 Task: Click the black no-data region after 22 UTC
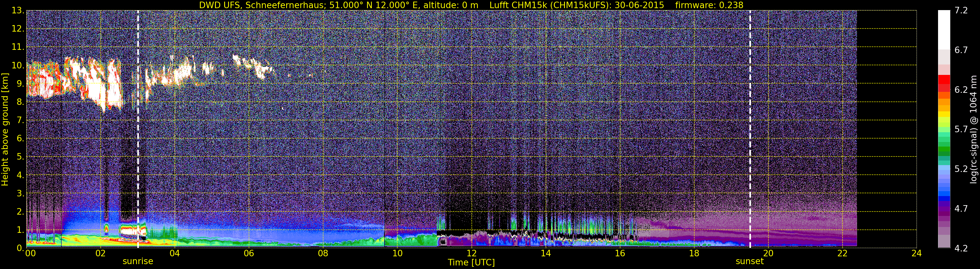point(887,129)
